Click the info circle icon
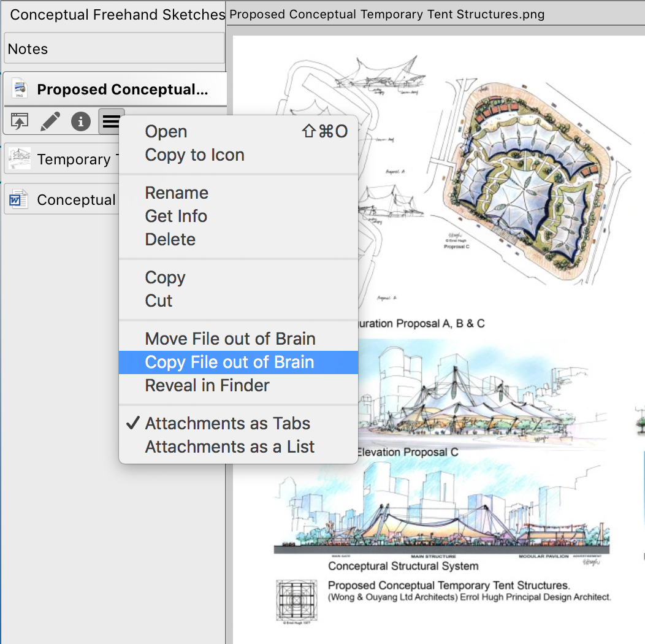Viewport: 645px width, 644px height. (81, 121)
